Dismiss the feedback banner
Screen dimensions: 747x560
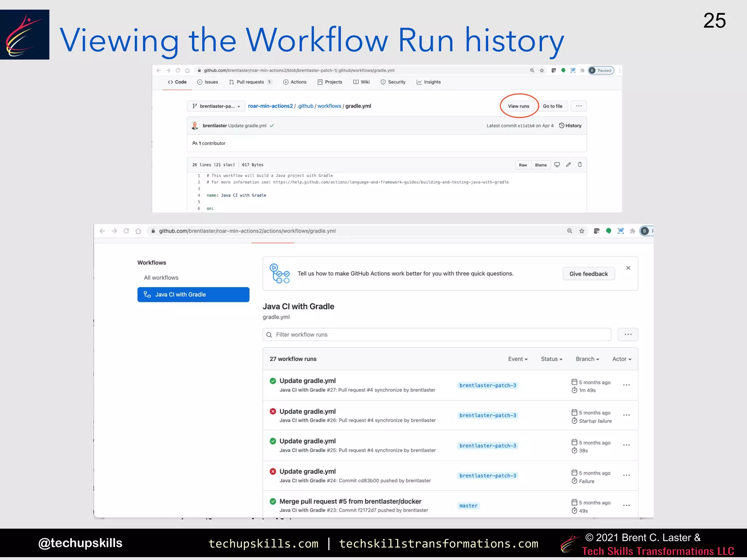[x=628, y=268]
